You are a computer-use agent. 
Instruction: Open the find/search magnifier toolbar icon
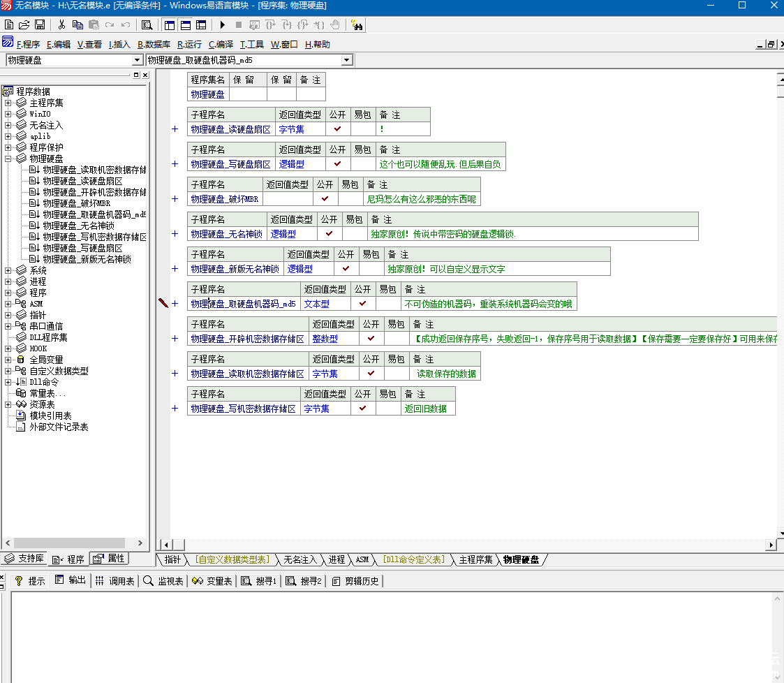click(x=147, y=24)
